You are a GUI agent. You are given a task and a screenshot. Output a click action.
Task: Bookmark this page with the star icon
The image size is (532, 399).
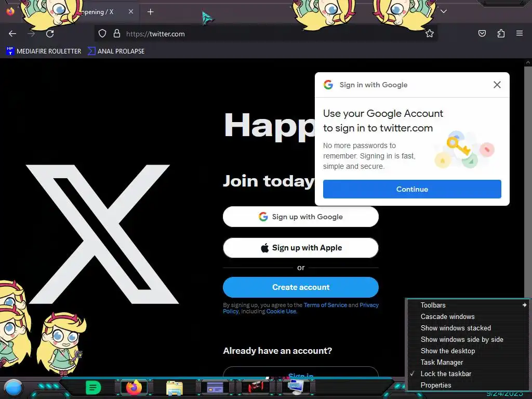pos(430,34)
